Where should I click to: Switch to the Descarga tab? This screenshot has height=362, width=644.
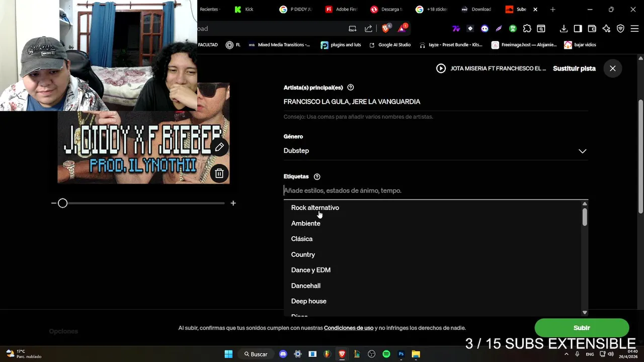(386, 9)
